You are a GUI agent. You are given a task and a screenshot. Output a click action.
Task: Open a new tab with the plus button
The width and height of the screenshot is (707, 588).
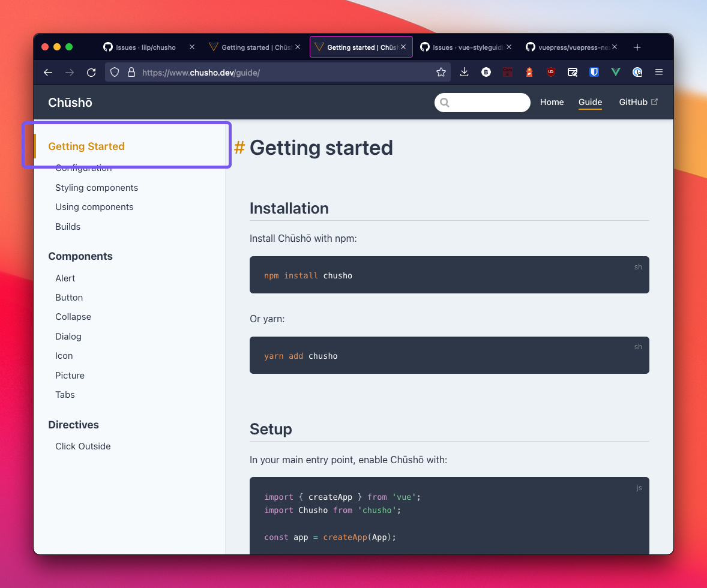point(637,47)
